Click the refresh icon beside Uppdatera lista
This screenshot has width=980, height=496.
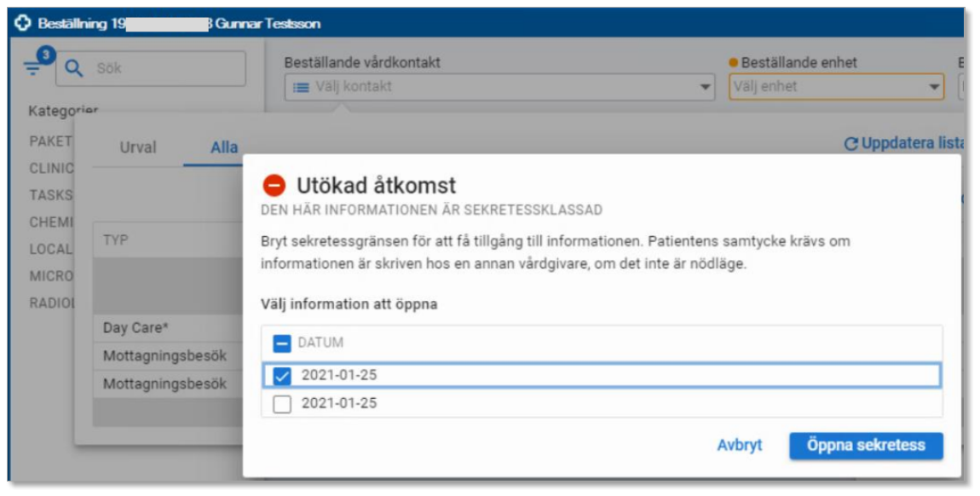pos(850,144)
